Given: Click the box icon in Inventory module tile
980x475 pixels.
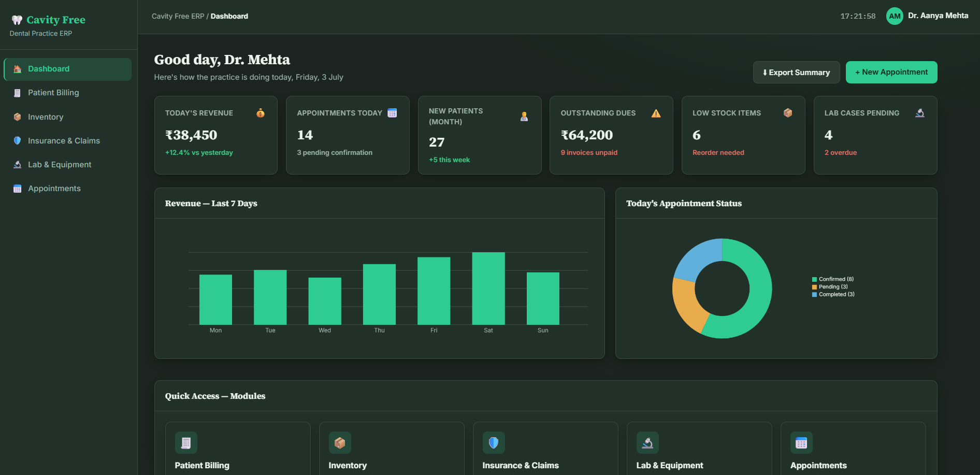Looking at the screenshot, I should tap(340, 443).
